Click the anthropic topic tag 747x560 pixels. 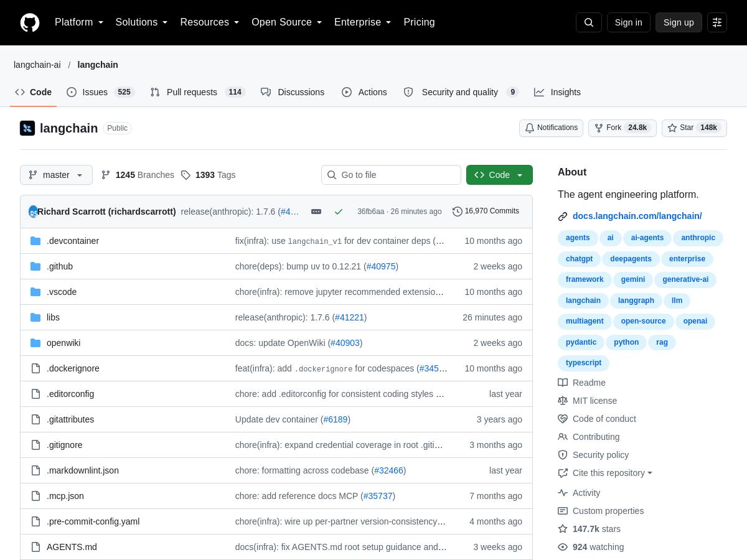coord(698,238)
